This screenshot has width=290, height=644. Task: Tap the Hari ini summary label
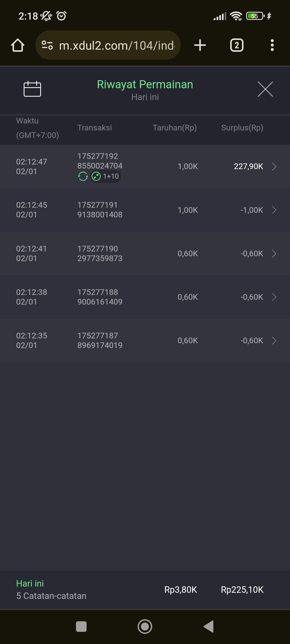(x=30, y=583)
